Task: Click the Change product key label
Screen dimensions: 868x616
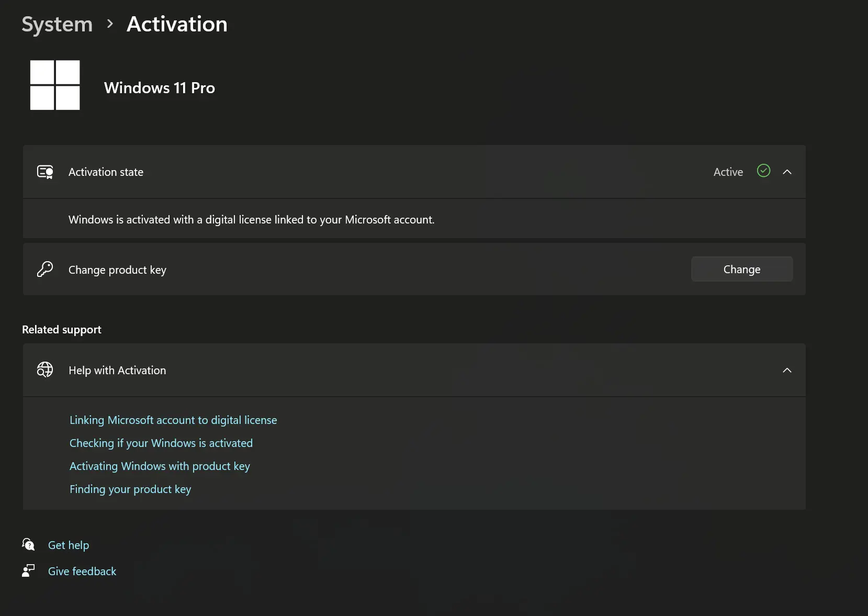Action: coord(117,270)
